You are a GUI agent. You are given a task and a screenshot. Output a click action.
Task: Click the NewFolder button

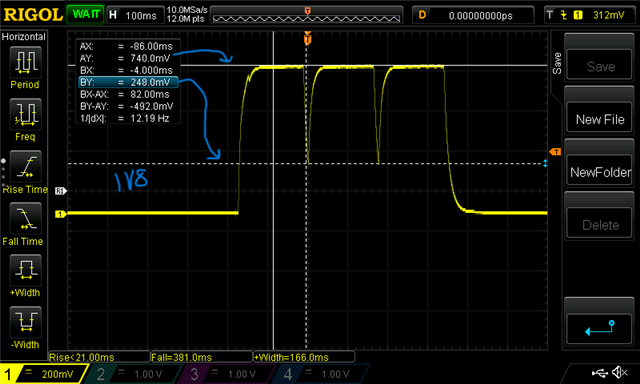click(x=600, y=171)
